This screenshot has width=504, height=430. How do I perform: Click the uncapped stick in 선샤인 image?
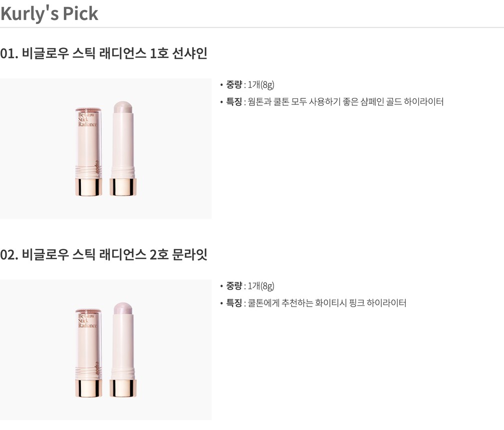(x=123, y=150)
